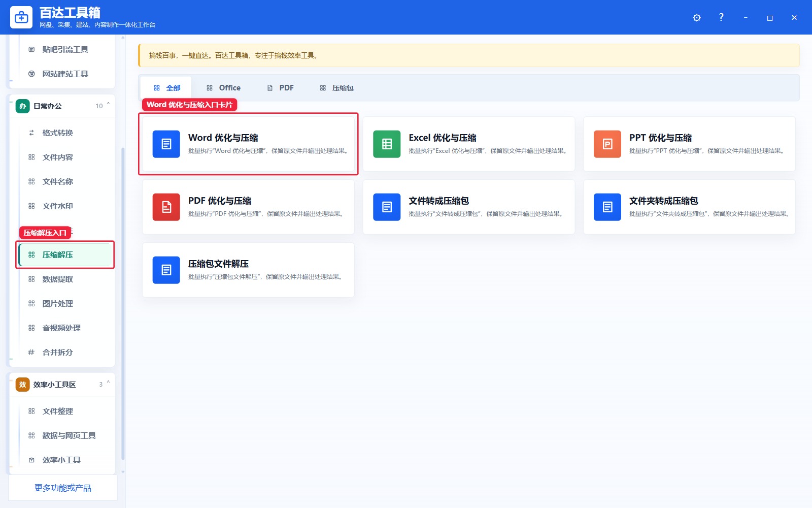The height and width of the screenshot is (508, 812).
Task: Open 压缩包文件解压 via its blue icon
Action: tap(166, 270)
